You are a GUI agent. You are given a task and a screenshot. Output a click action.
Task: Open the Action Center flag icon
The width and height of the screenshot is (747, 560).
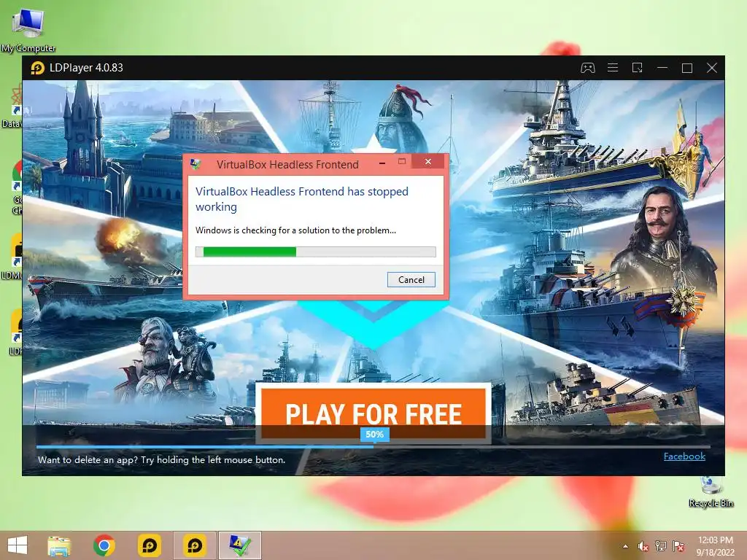[678, 546]
